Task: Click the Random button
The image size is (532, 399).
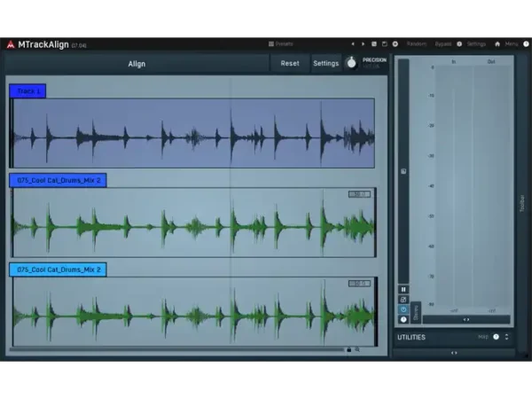Action: (x=417, y=43)
